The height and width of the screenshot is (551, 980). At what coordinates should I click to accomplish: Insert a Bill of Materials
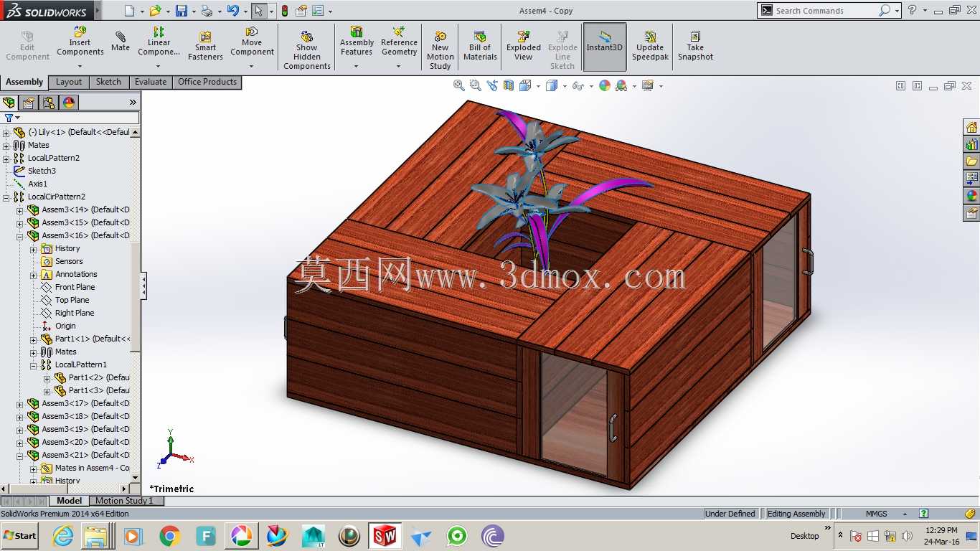coord(480,47)
